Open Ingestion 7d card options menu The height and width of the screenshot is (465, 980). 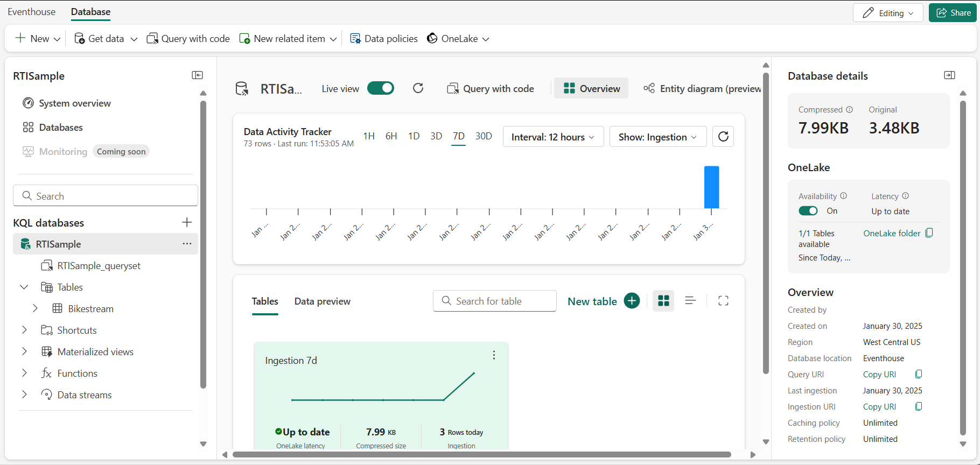point(494,355)
